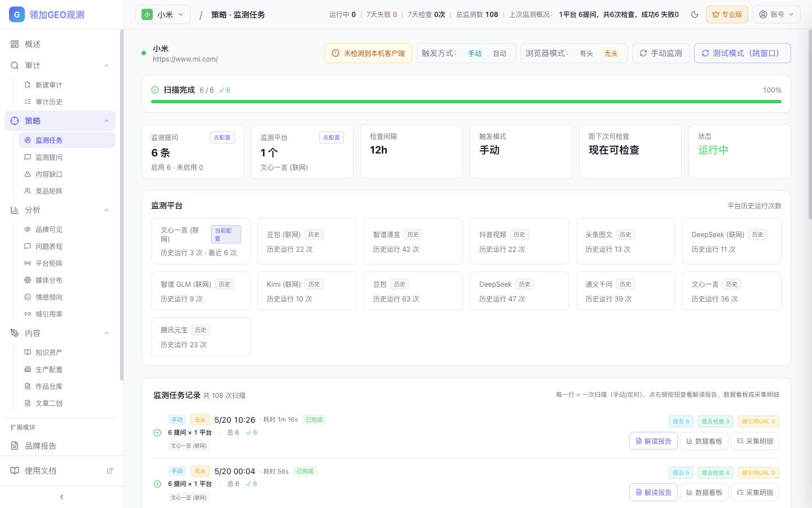Viewport: 812px width, 508px height.
Task: Click the 作品仓库 document icon
Action: pos(28,386)
